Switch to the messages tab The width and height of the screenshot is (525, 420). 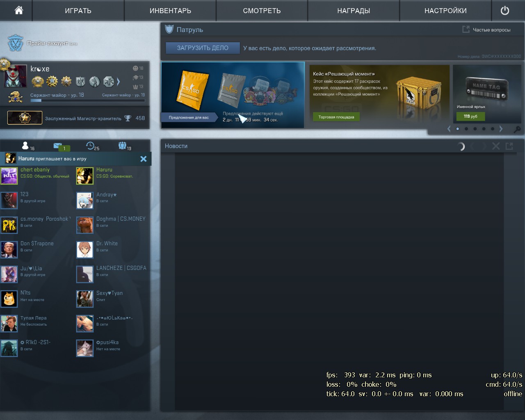coord(62,146)
